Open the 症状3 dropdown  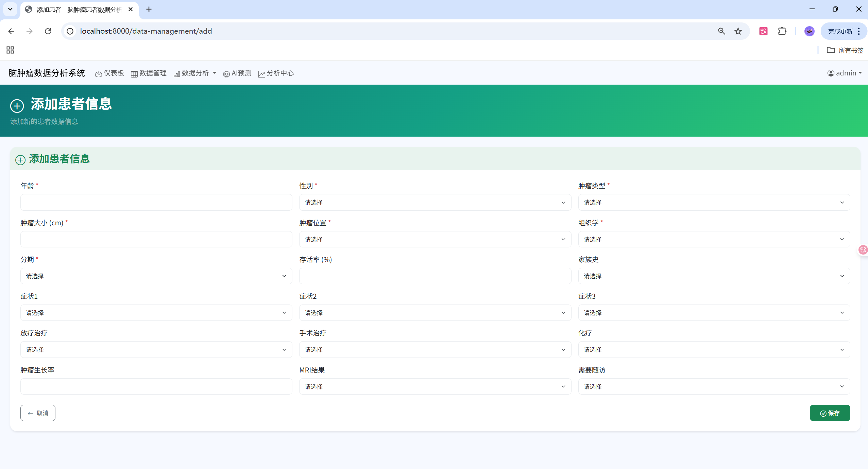pos(714,313)
